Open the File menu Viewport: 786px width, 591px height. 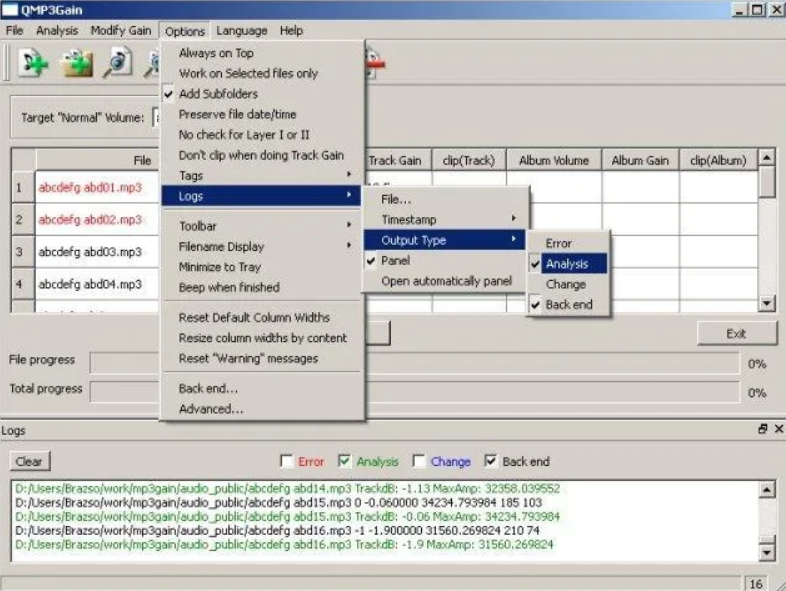15,31
